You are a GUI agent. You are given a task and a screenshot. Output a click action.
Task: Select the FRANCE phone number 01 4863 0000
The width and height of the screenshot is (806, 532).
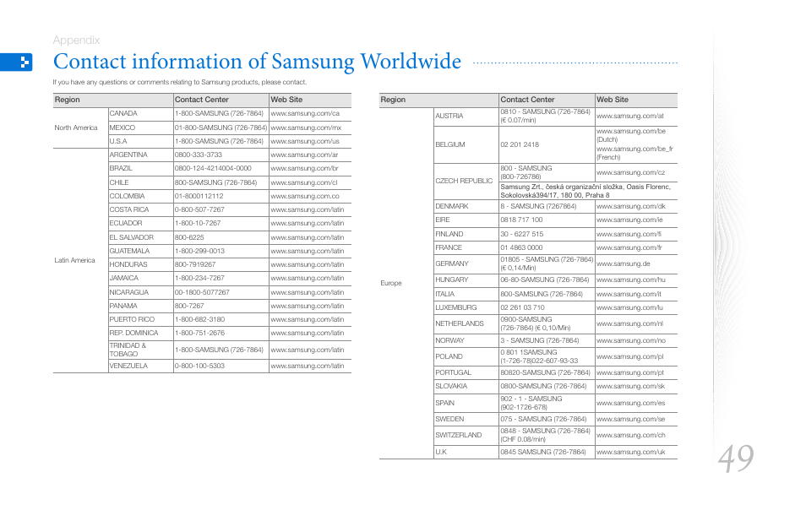(x=521, y=247)
